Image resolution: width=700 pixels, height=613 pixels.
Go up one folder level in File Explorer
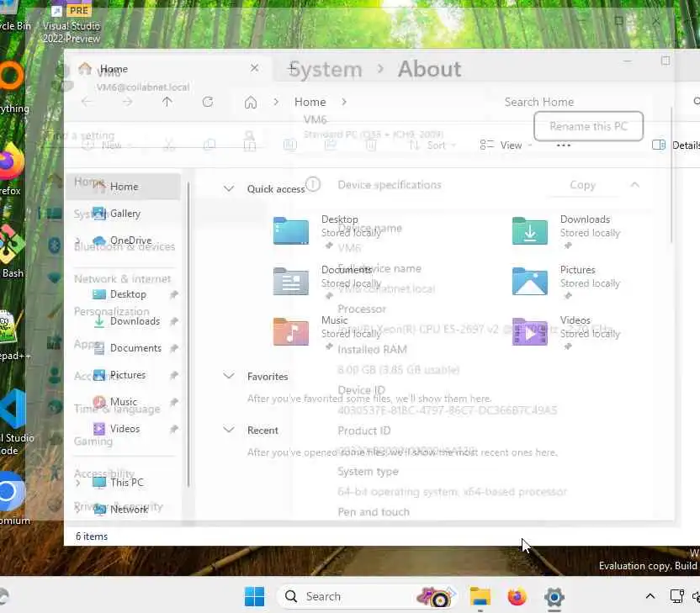pos(167,102)
